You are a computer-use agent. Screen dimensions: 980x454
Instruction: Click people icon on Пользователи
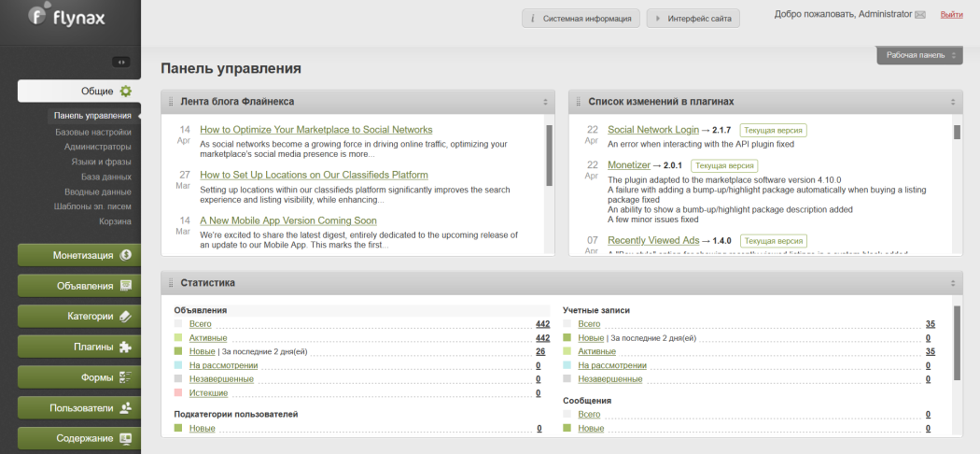[x=126, y=408]
